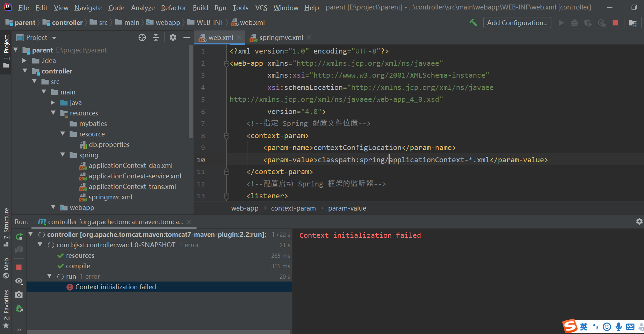Image resolution: width=644 pixels, height=334 pixels.
Task: Click controller in navigation breadcrumb
Action: click(x=63, y=22)
